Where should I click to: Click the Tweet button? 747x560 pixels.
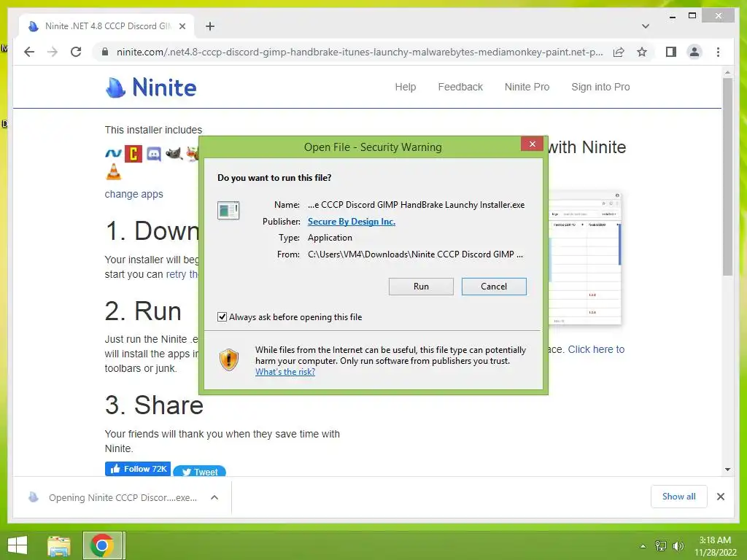[x=199, y=472]
